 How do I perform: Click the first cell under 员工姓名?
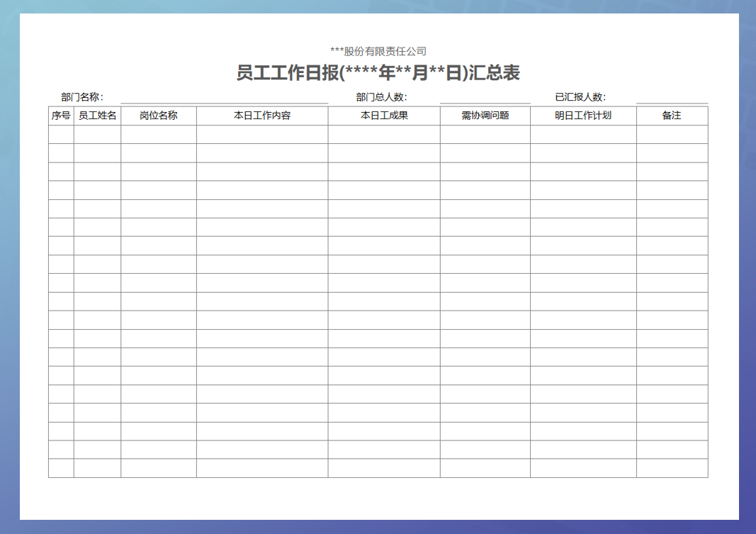click(96, 133)
